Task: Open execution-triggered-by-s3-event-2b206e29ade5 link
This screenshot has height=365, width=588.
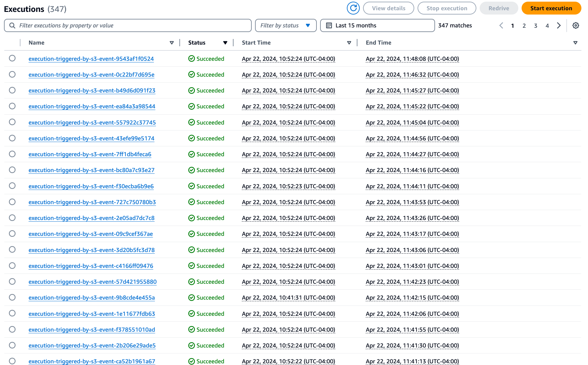Action: (92, 346)
